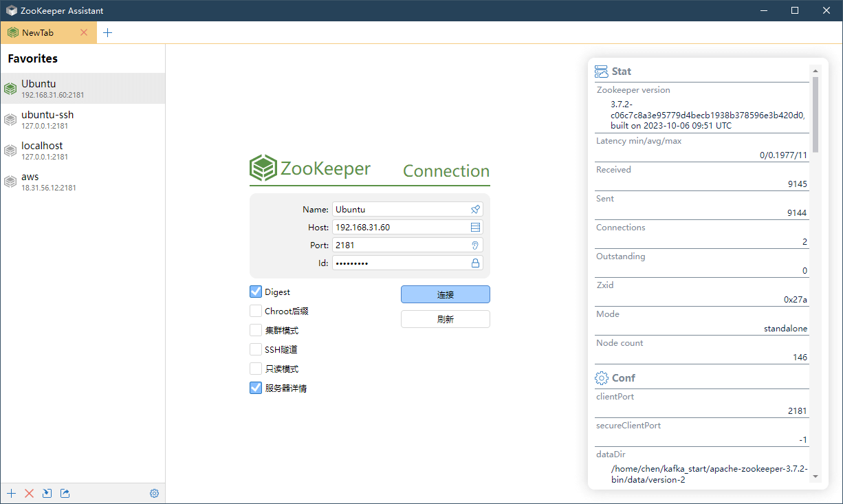843x504 pixels.
Task: Select the ubuntu-ssh favorite entry
Action: click(83, 119)
